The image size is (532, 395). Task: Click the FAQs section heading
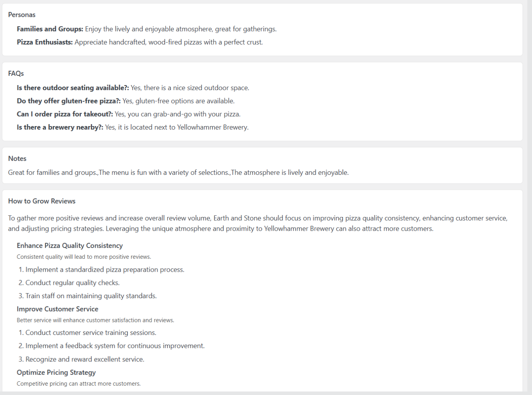click(16, 73)
